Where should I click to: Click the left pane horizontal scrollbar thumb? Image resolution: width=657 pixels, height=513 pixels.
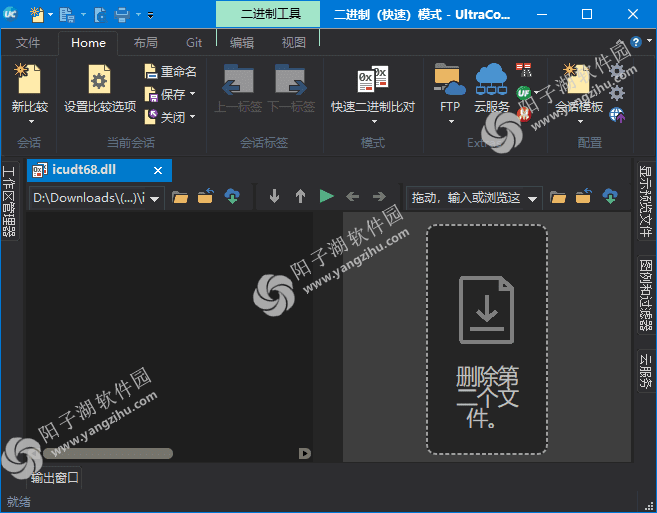coord(108,453)
